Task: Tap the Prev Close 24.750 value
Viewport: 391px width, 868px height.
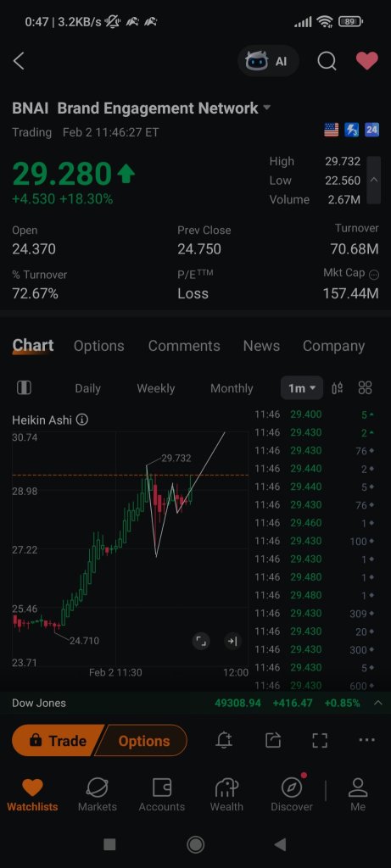Action: pyautogui.click(x=199, y=249)
